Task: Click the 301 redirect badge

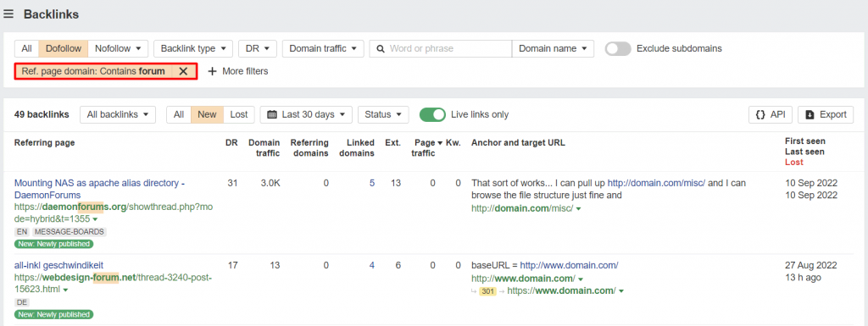Action: [487, 291]
